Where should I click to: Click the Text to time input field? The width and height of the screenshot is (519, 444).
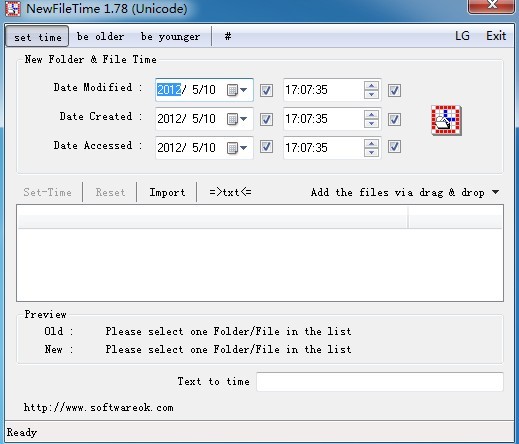coord(380,382)
